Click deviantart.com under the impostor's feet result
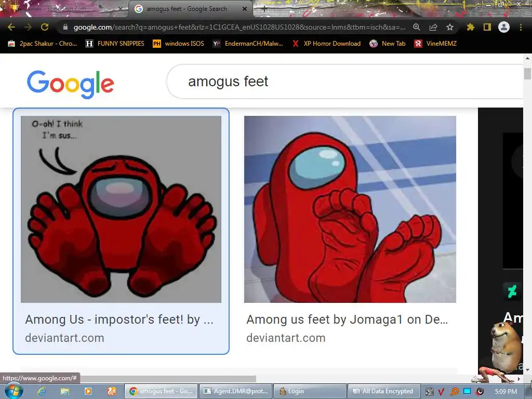 tap(64, 338)
